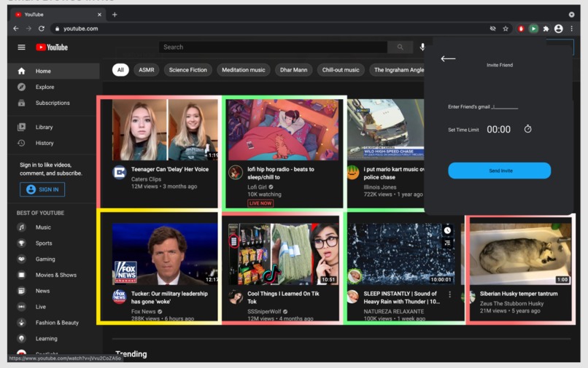Open the Extensions puzzle piece menu
588x368 pixels.
tap(546, 28)
